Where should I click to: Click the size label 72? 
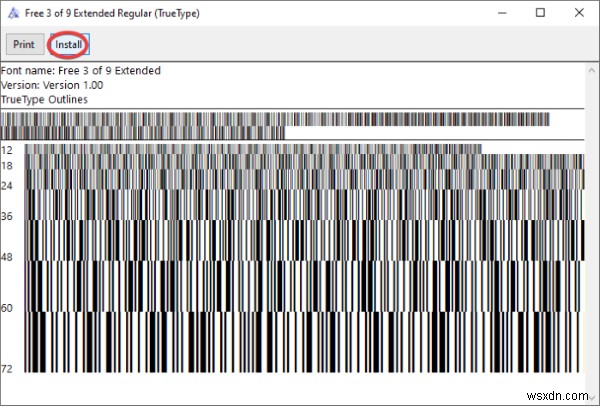click(7, 369)
